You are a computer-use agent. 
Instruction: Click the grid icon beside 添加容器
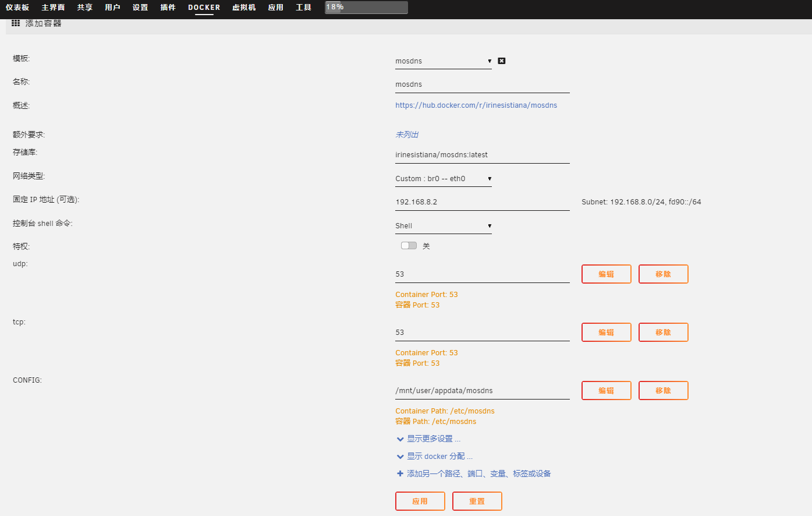point(16,23)
